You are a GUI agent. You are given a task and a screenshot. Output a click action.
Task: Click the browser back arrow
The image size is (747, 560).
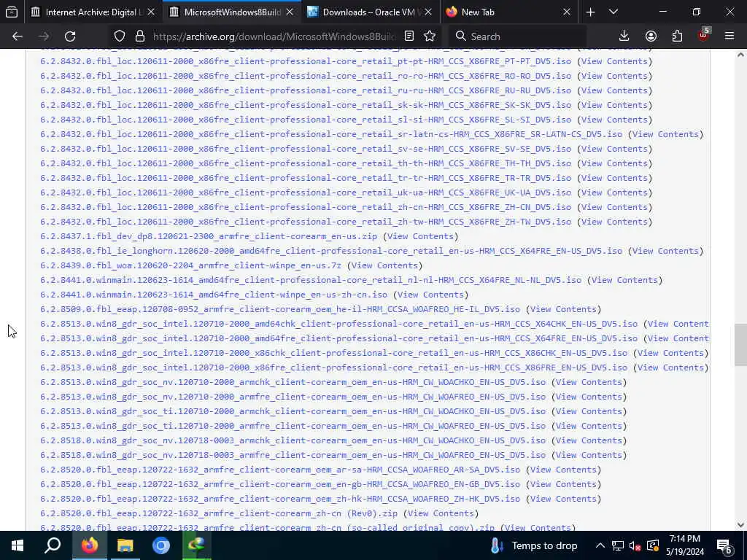coord(18,36)
